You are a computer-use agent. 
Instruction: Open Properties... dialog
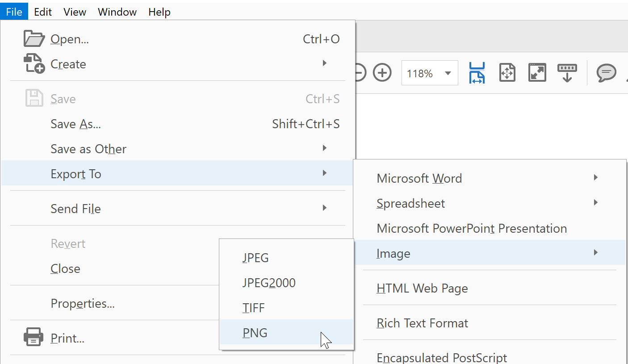pyautogui.click(x=111, y=303)
